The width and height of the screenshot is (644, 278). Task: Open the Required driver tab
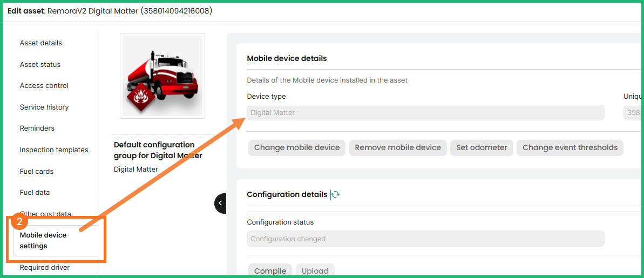click(x=45, y=268)
